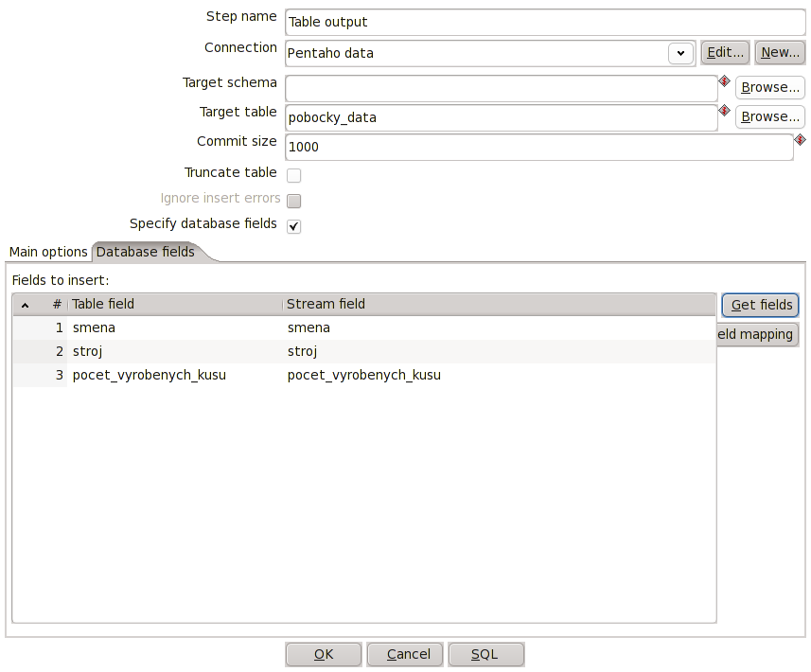811x672 pixels.
Task: Enable the Truncate table checkbox
Action: [294, 175]
